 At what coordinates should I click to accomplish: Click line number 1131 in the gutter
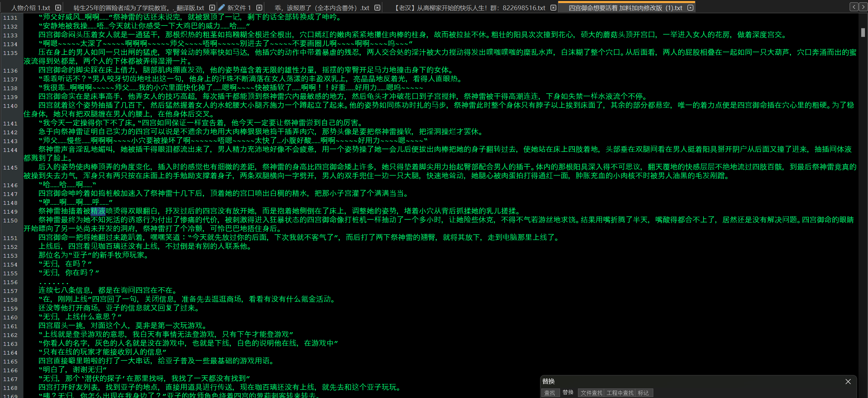(10, 18)
